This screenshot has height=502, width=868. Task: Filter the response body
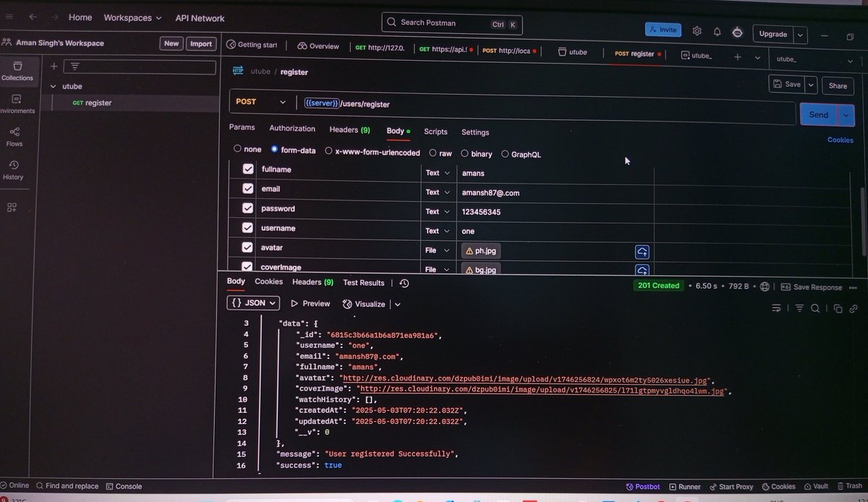pos(799,308)
